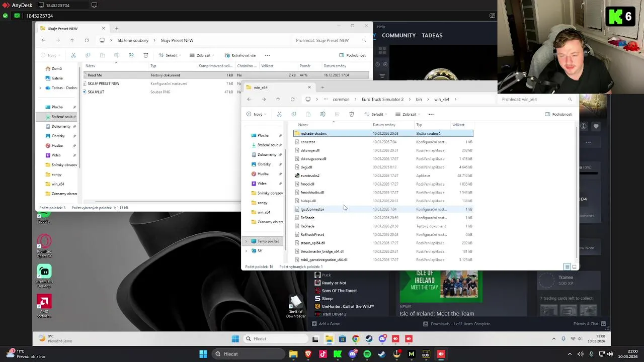Image resolution: width=644 pixels, height=362 pixels.
Task: Click Delete icon in Skajv Preset NEW toolbar
Action: tap(146, 55)
